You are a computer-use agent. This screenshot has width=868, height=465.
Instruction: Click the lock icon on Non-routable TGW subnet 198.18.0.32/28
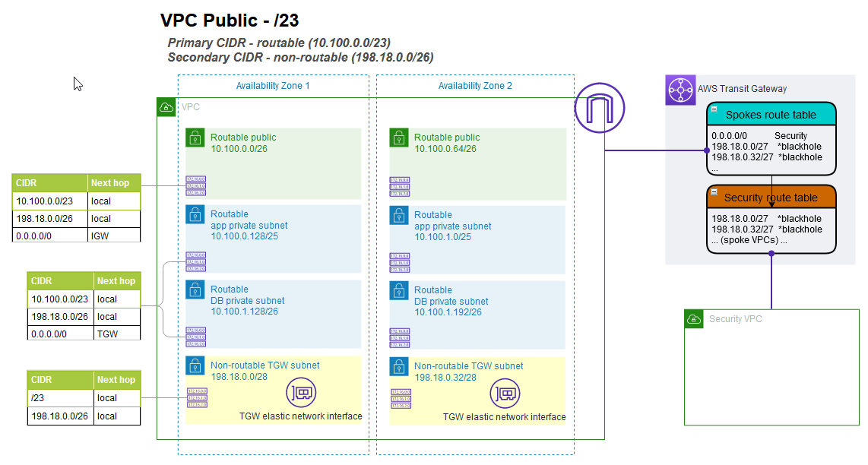coord(398,366)
